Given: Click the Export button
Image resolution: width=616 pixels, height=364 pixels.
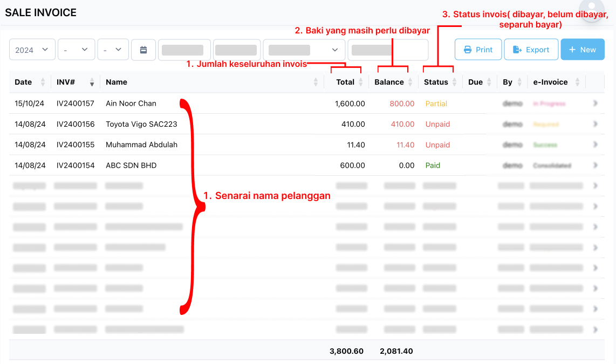Looking at the screenshot, I should tap(531, 50).
